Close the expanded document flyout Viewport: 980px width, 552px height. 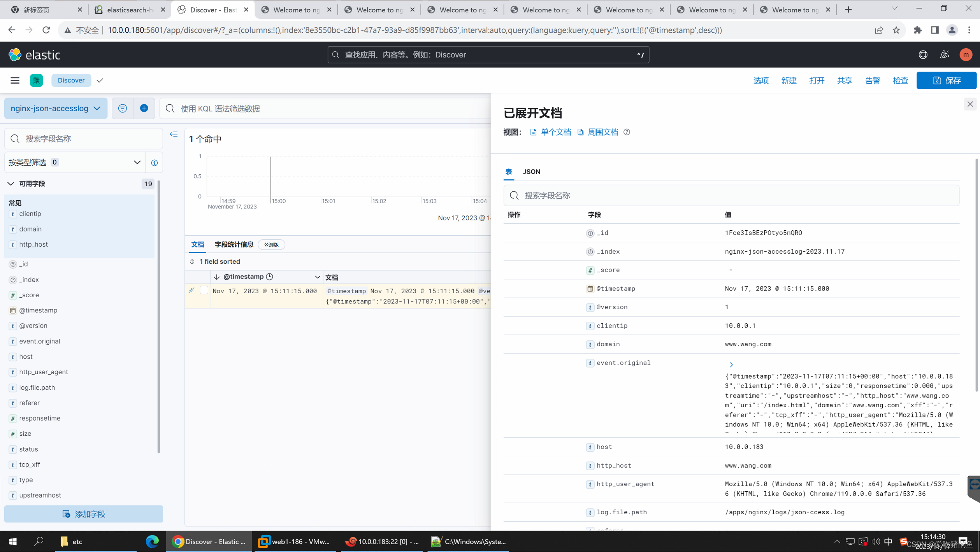pyautogui.click(x=970, y=104)
